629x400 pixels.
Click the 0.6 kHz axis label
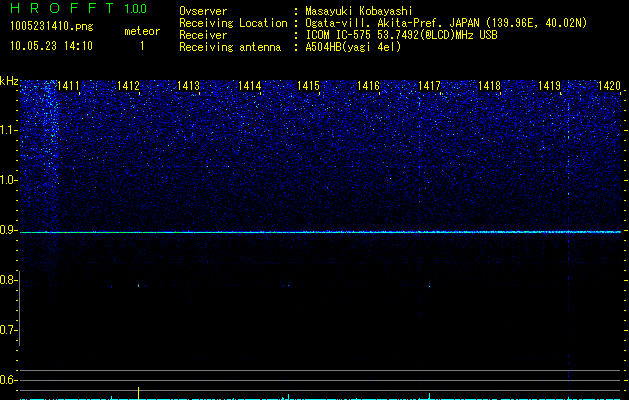(9, 380)
